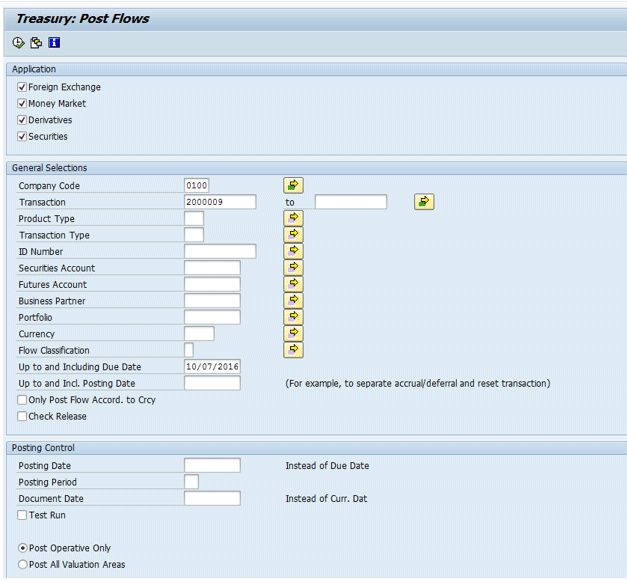The height and width of the screenshot is (583, 627).
Task: Focus the Portfolio input field
Action: 212,318
